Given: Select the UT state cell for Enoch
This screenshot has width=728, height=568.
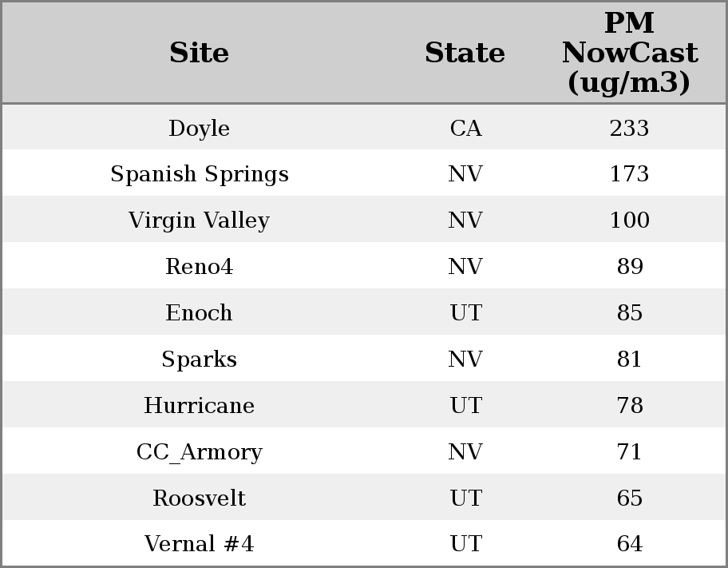Looking at the screenshot, I should [x=465, y=313].
